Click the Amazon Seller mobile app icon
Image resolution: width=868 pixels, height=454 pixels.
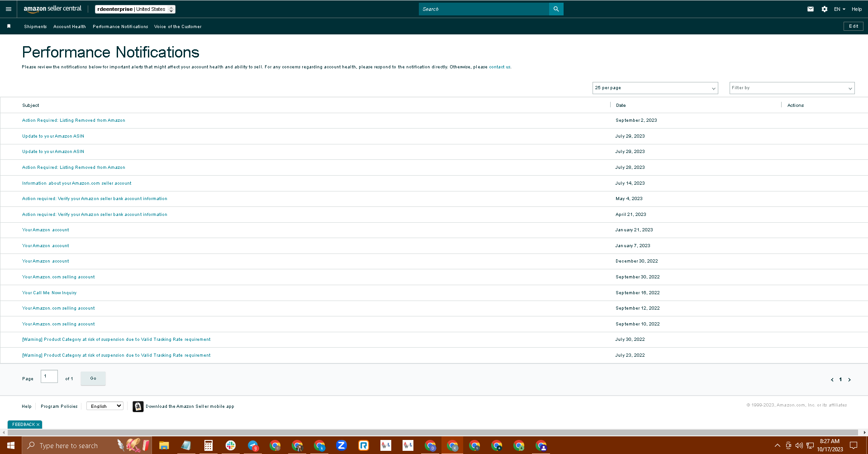tap(138, 406)
